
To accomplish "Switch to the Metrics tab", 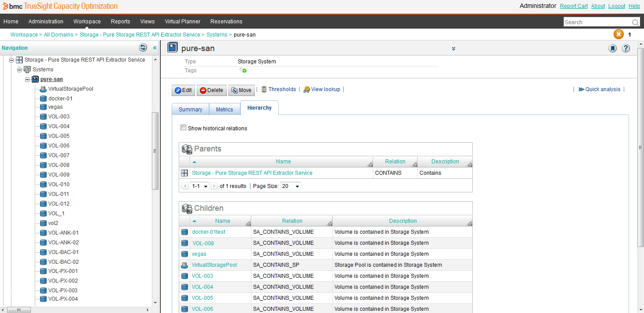I will coord(224,109).
